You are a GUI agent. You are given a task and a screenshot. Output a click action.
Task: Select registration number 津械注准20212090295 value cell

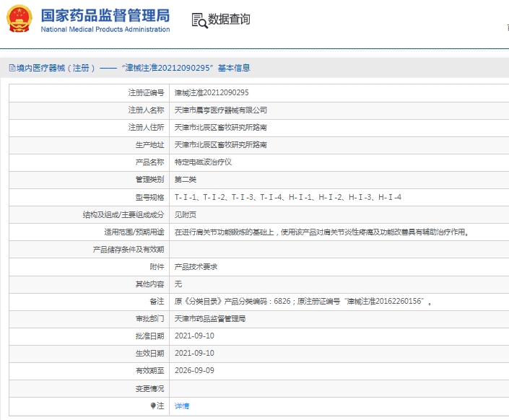pos(212,93)
